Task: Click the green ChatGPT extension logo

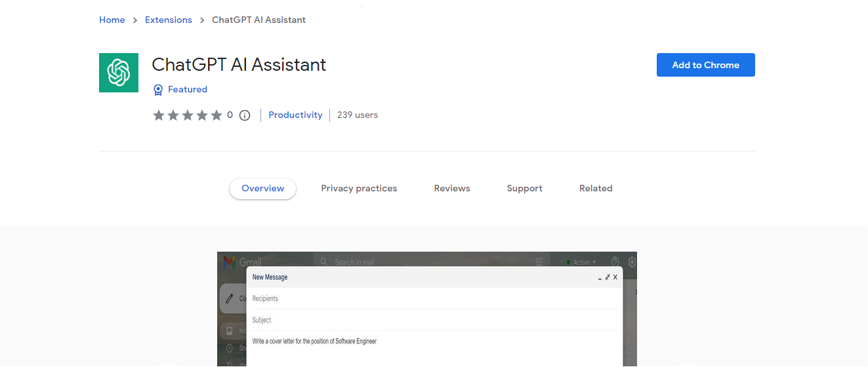Action: pyautogui.click(x=119, y=73)
